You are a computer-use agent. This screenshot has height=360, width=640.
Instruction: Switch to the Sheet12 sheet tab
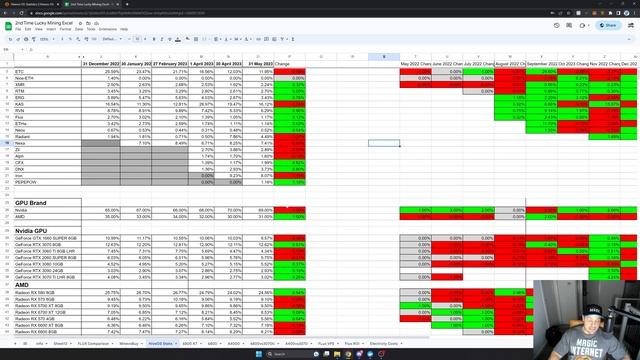[x=60, y=344]
